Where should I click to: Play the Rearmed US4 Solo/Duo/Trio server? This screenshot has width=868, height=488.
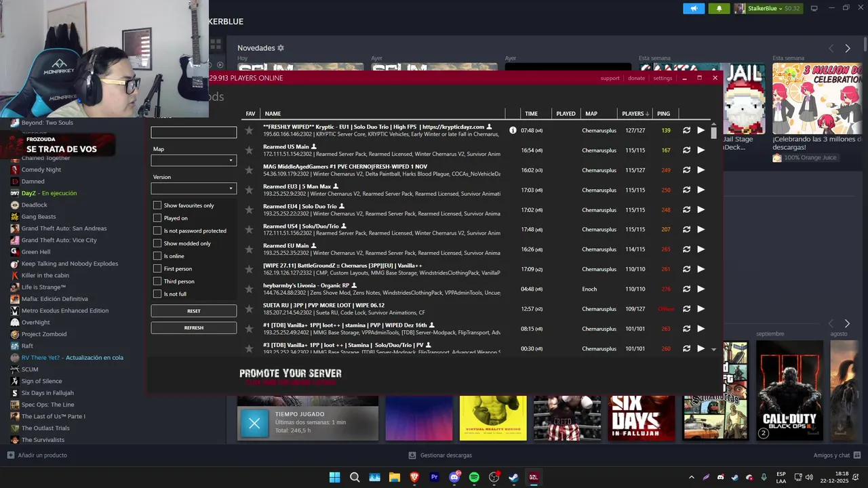click(x=701, y=229)
